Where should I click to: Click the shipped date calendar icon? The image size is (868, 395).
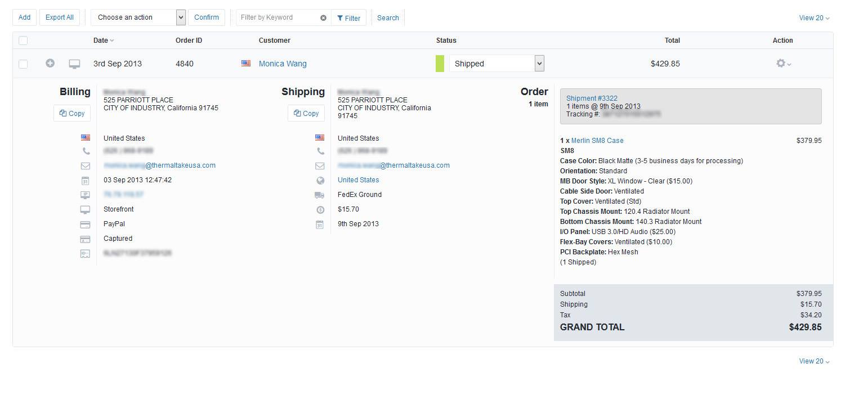coord(319,225)
